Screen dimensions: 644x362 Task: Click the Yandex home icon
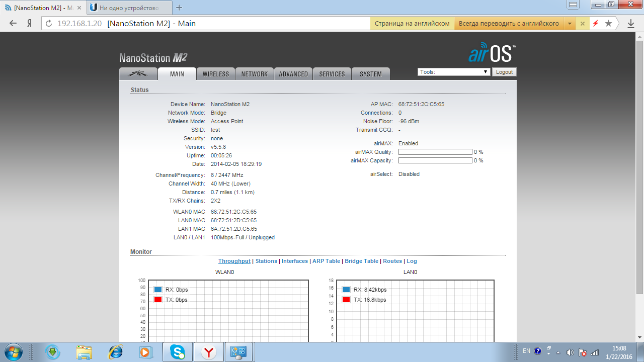pos(29,23)
